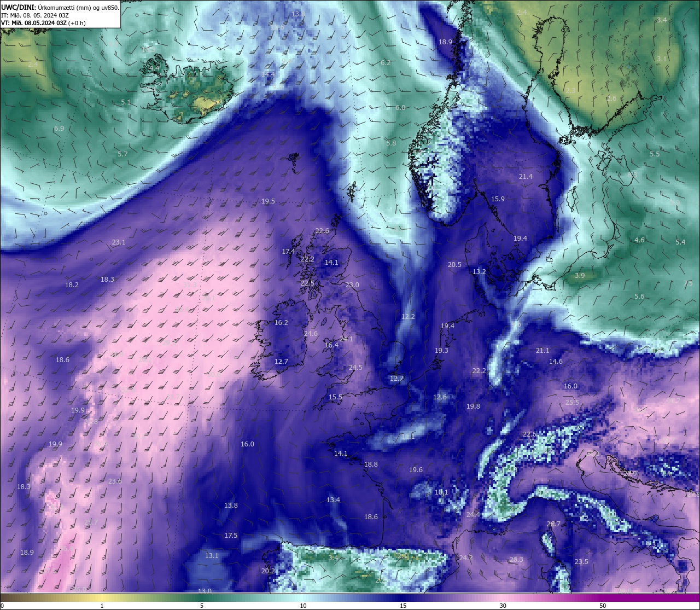Click the 15.9 value label
Screen dimensions: 700x610
498,199
